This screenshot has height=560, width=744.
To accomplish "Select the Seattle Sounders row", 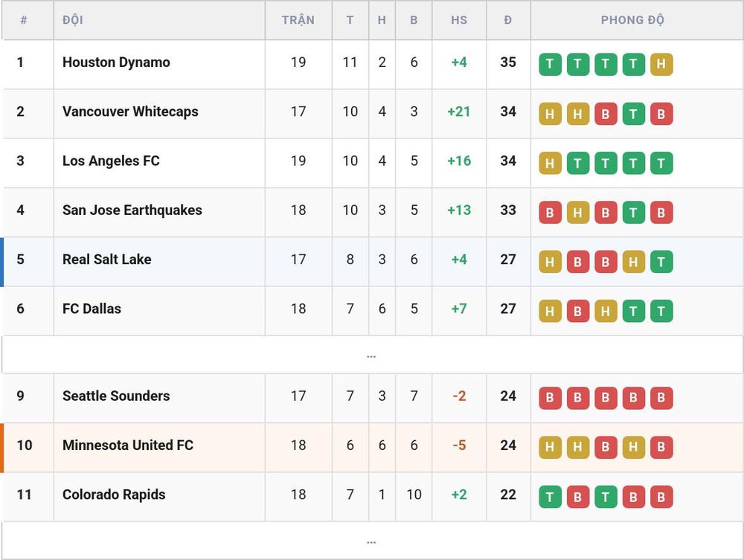I will tap(371, 399).
